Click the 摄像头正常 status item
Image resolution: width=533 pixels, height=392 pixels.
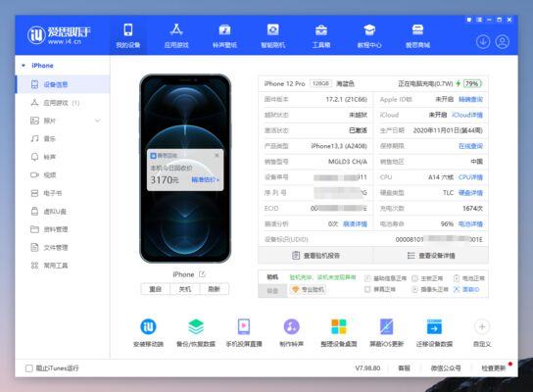[x=430, y=289]
